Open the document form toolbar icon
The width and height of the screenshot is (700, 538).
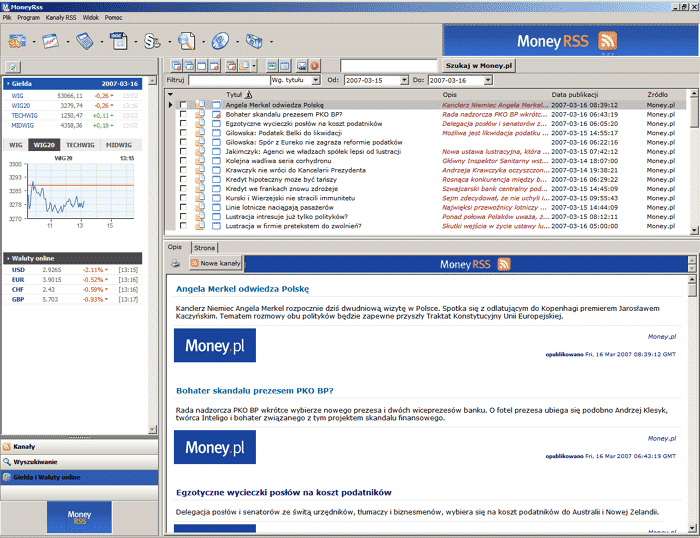tap(119, 41)
